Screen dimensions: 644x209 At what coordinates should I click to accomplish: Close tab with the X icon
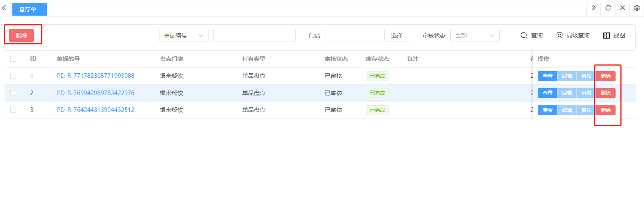tap(622, 8)
